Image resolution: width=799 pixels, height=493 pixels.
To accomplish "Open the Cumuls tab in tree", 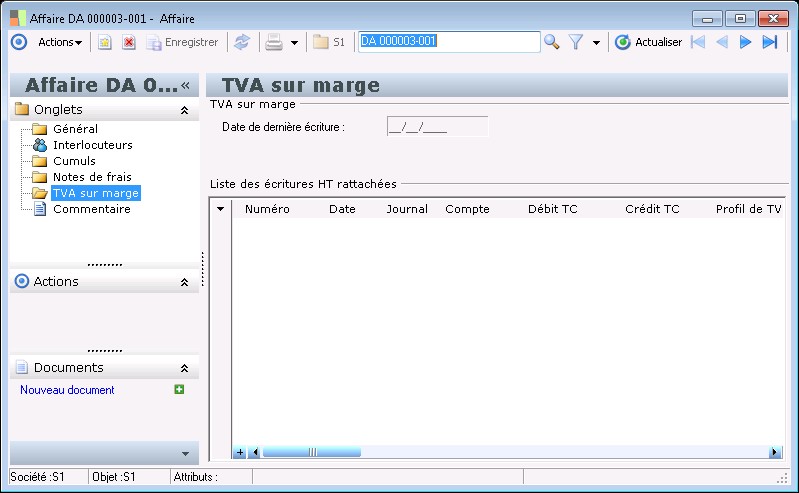I will [x=74, y=161].
